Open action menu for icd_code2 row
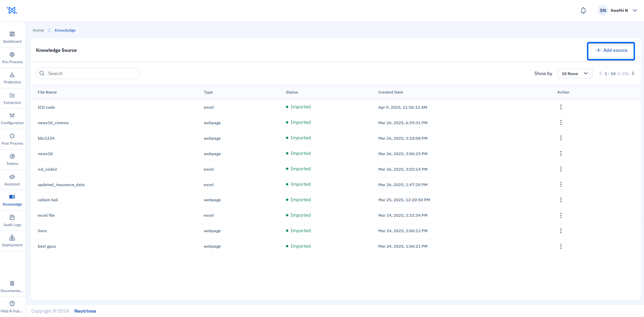 tap(561, 169)
